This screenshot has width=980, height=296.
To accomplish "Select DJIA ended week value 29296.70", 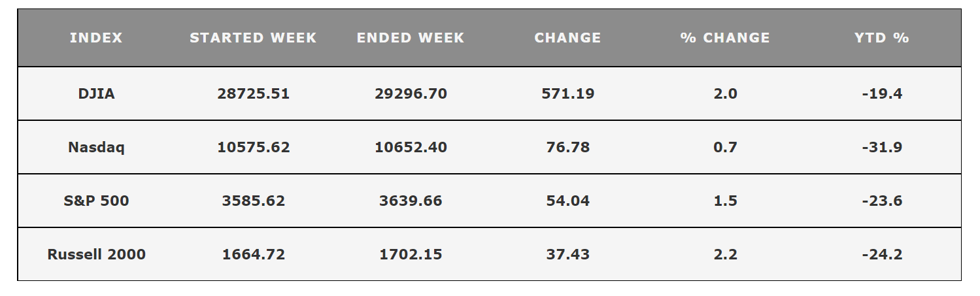I will point(411,93).
